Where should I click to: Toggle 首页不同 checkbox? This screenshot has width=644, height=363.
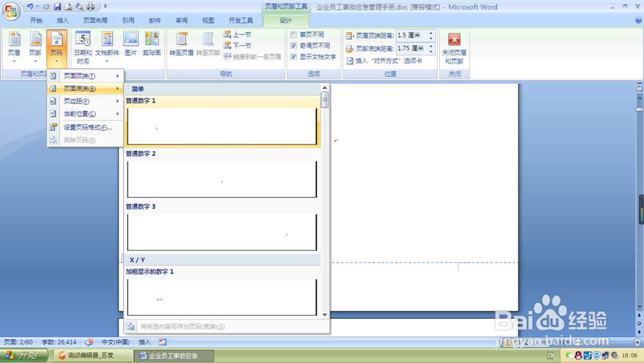coord(293,35)
